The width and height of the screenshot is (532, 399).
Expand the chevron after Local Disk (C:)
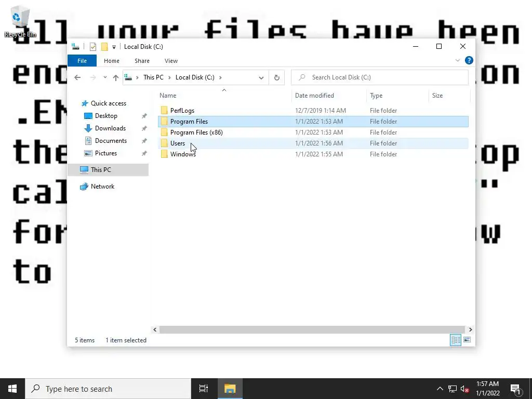(x=220, y=77)
